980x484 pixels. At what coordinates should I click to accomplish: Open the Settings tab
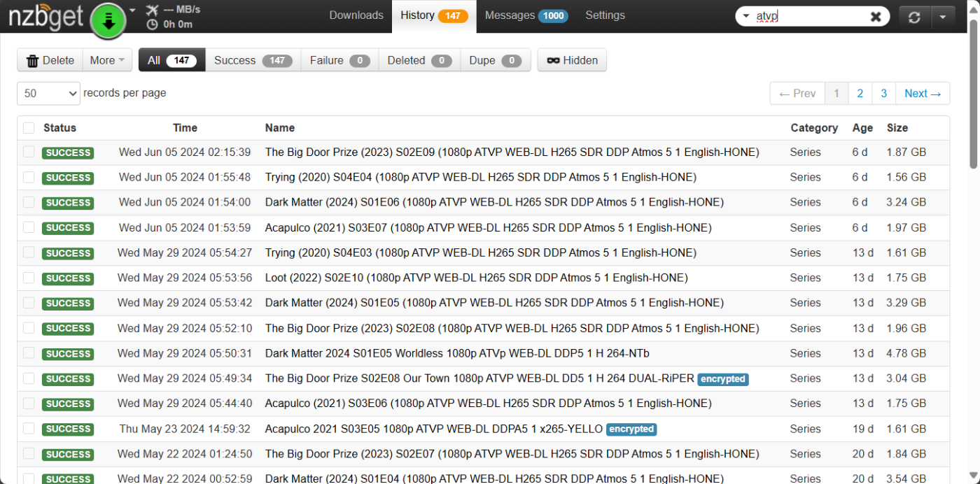[x=605, y=15]
